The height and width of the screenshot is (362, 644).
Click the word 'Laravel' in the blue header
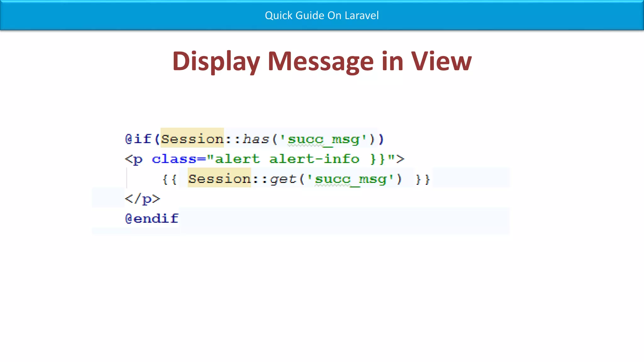362,15
